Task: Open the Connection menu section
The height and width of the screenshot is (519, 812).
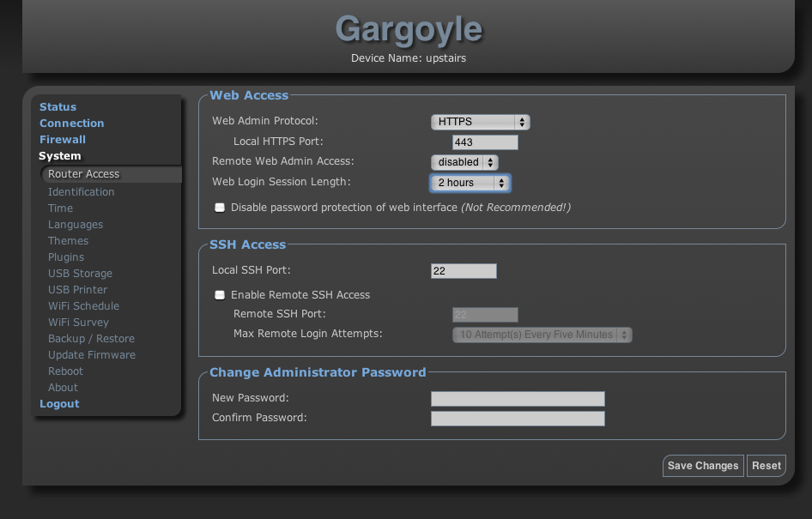Action: click(71, 124)
